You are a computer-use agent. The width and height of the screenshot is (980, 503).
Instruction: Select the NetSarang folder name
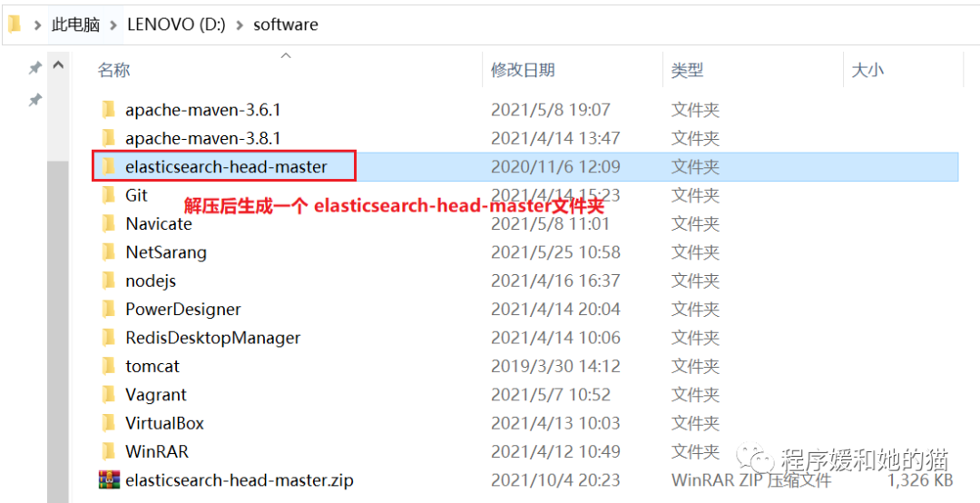coord(166,252)
